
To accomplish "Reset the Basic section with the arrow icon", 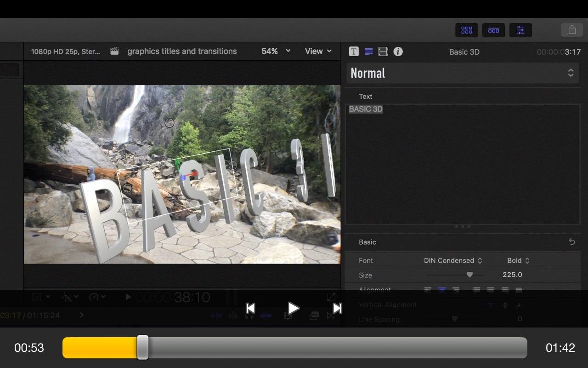I will [572, 242].
